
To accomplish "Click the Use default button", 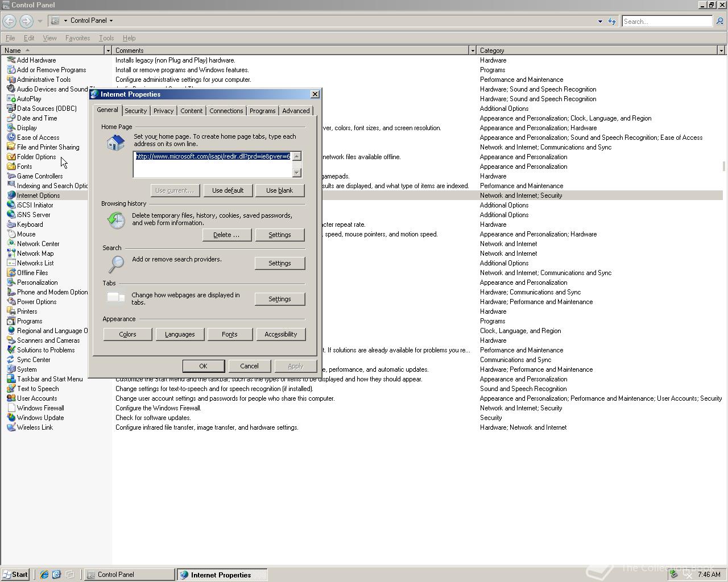I will point(227,190).
